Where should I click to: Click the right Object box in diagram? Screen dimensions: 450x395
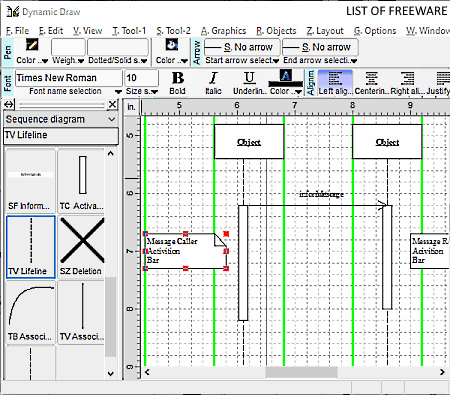point(387,142)
